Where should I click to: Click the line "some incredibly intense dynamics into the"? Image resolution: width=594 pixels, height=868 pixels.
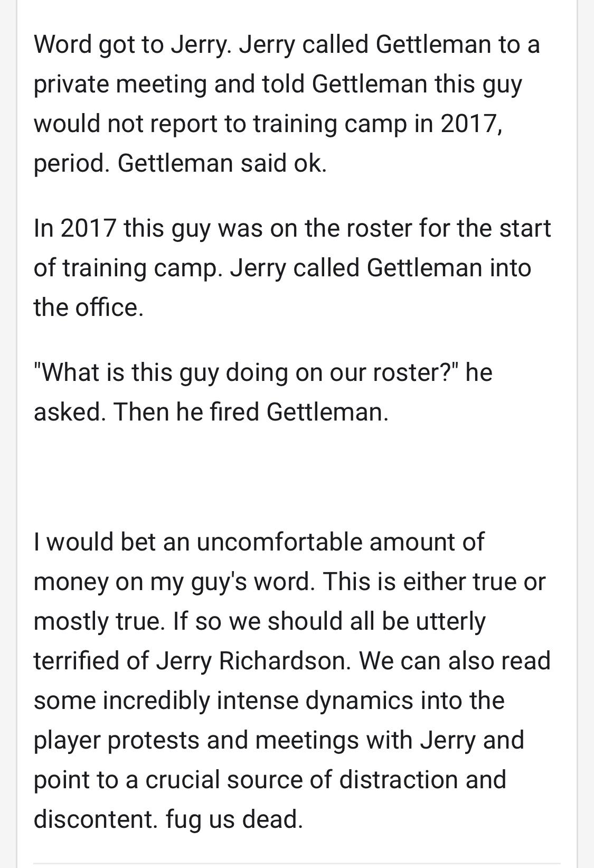click(x=269, y=701)
